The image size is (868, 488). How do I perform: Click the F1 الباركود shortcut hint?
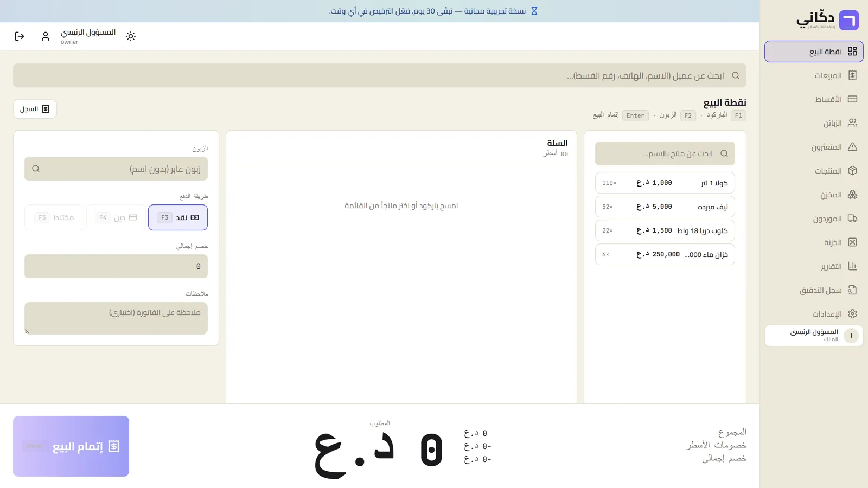[x=726, y=115]
